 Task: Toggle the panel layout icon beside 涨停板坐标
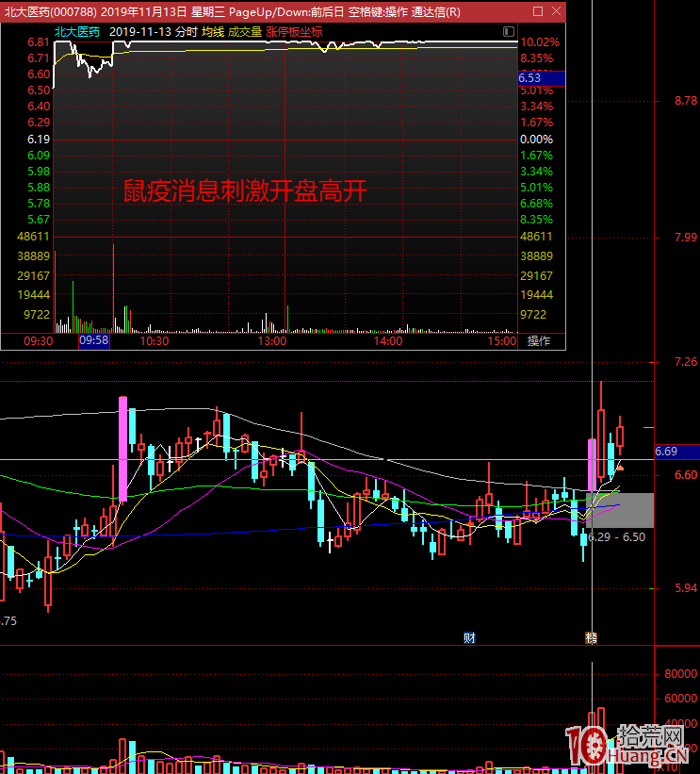click(x=509, y=32)
